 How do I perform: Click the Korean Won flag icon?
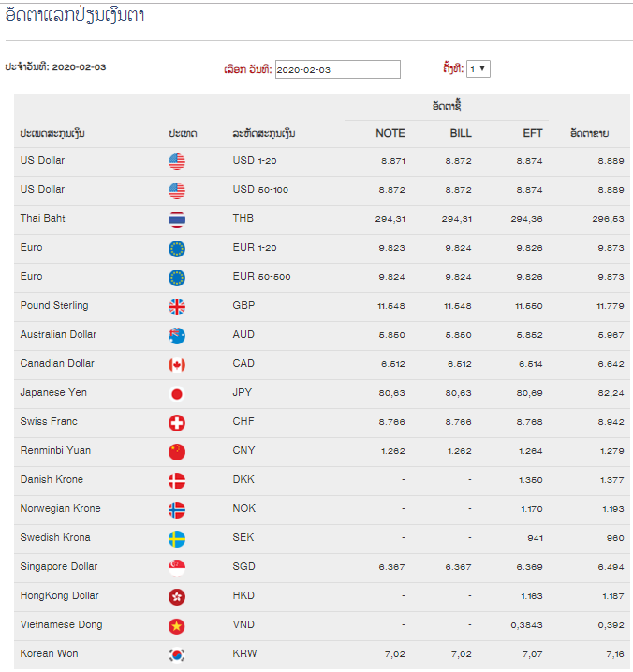[x=177, y=655]
